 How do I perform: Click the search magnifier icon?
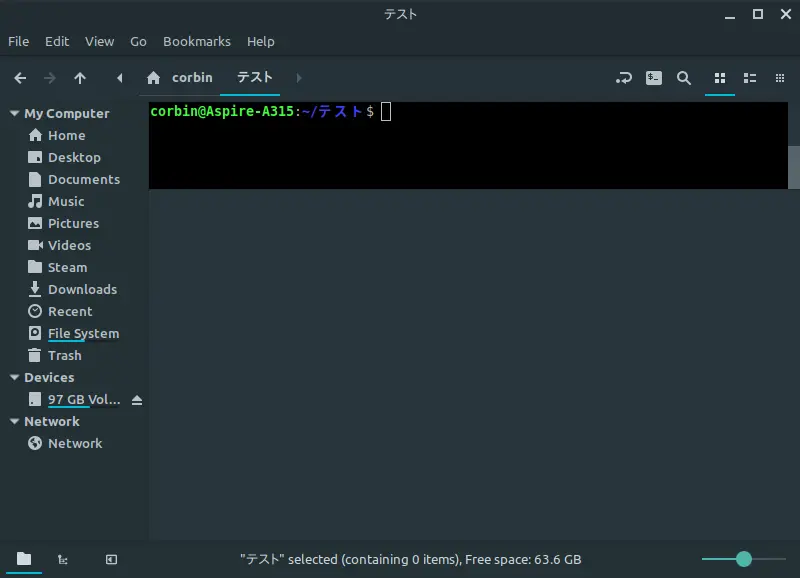(684, 78)
